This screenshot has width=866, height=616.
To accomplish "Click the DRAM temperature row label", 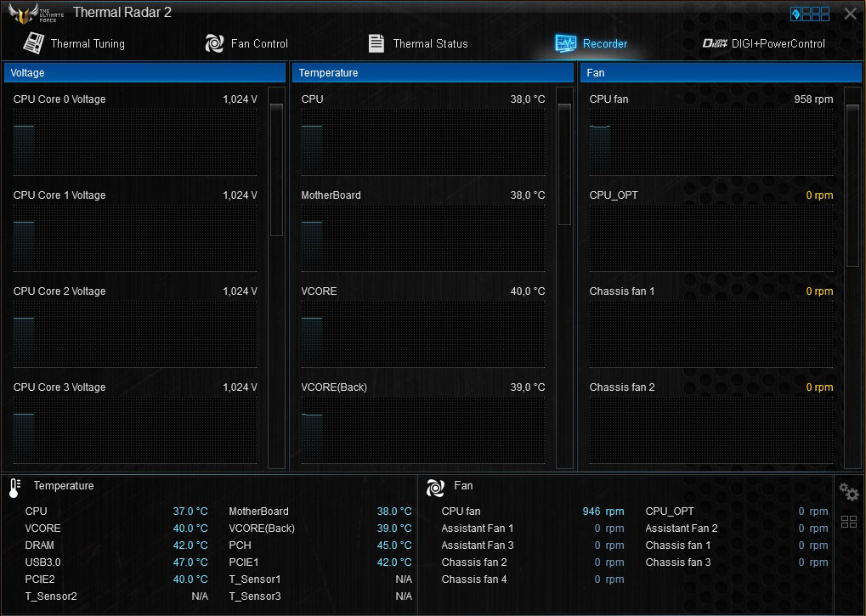I will click(39, 545).
